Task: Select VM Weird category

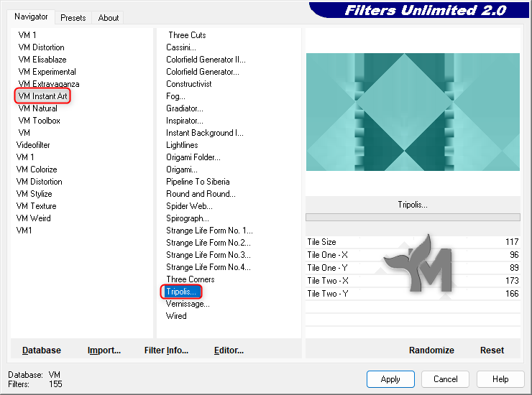Action: (x=33, y=218)
